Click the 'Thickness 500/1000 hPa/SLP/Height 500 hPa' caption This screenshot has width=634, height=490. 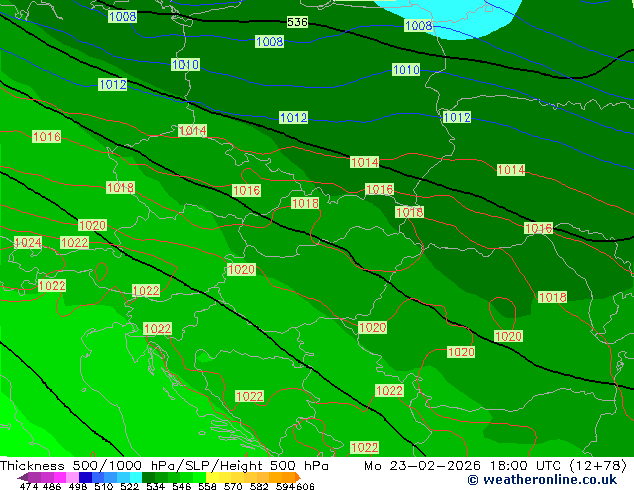164,466
